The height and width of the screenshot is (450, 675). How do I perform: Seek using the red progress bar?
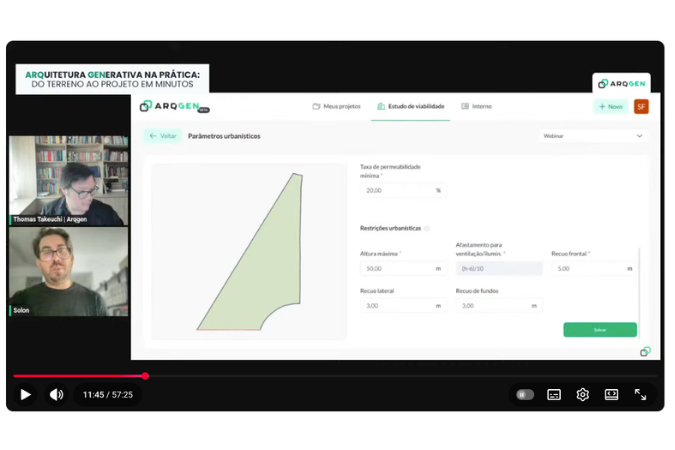coord(79,376)
